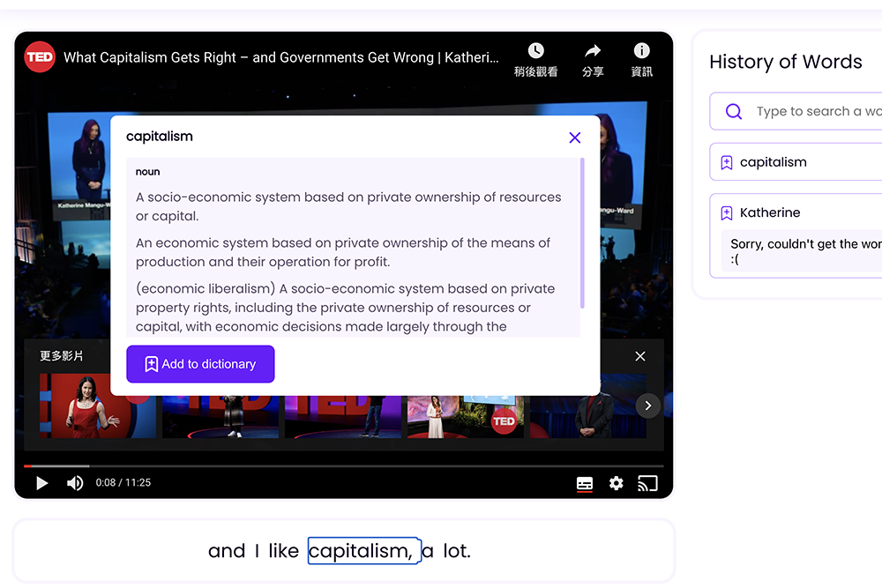Screen dimensions: 882x588
Task: Click the magnifier icon in the word search bar
Action: (x=734, y=111)
